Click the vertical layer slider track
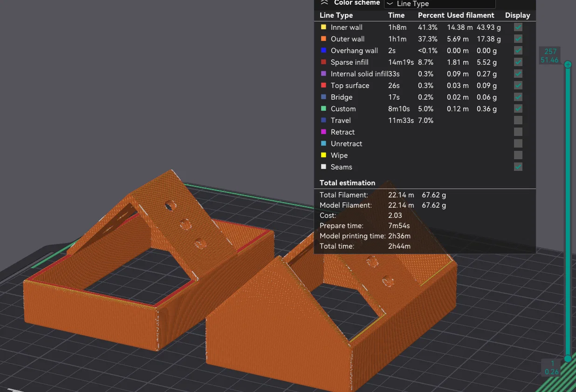Image resolution: width=576 pixels, height=392 pixels. 568,212
